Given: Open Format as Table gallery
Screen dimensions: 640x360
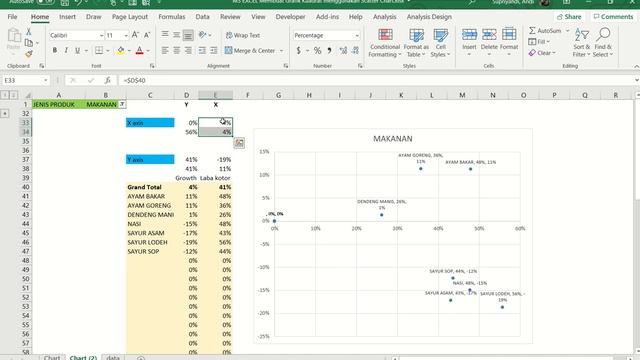Looking at the screenshot, I should [416, 43].
